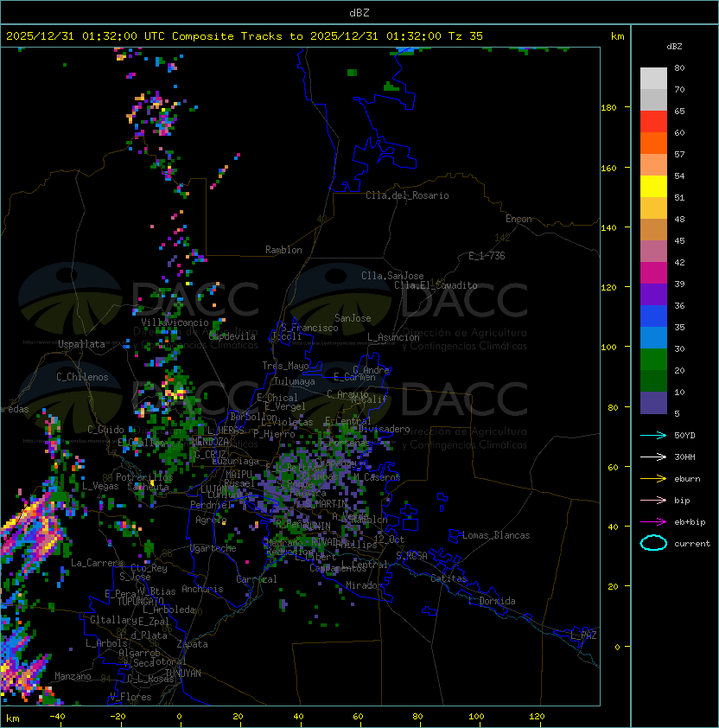This screenshot has width=719, height=728.
Task: Click the 'Mirador' label
Action: [x=365, y=585]
